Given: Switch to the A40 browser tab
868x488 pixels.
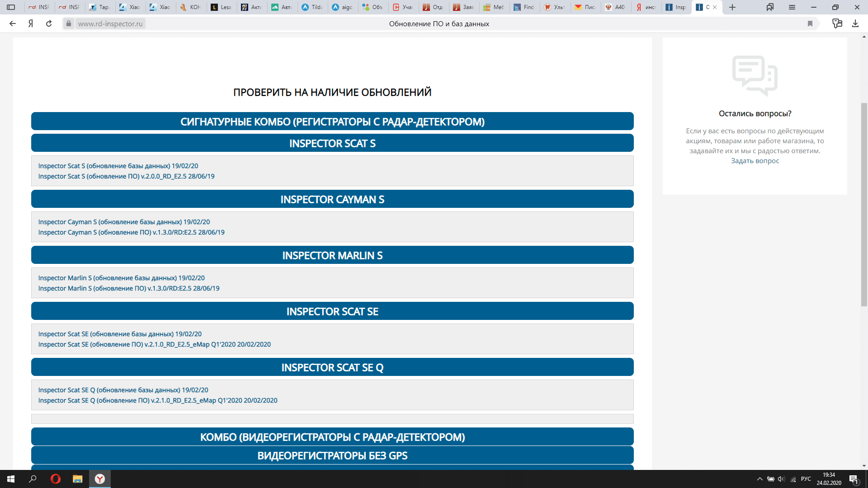Looking at the screenshot, I should click(x=615, y=7).
